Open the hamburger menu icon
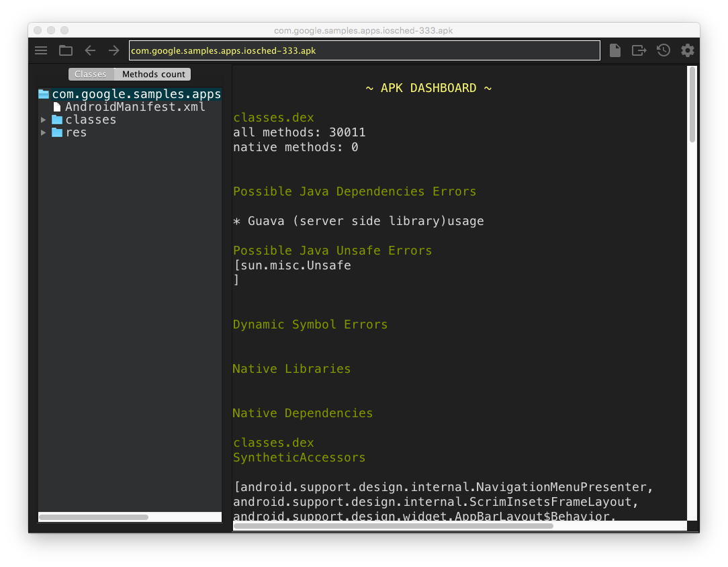728x567 pixels. tap(41, 50)
